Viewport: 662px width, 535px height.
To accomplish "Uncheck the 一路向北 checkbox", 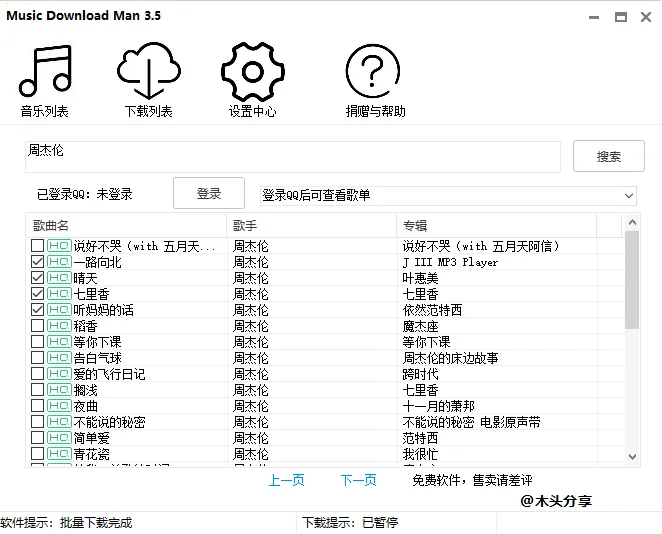I will point(38,261).
